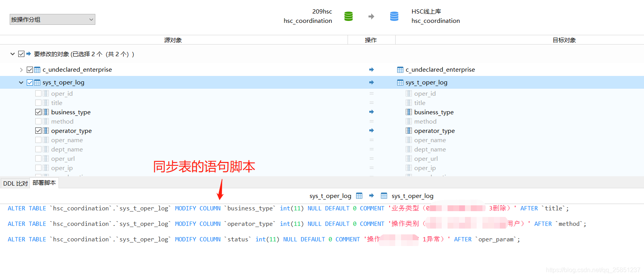644x277 pixels.
Task: Check the title column checkbox
Action: click(38, 103)
